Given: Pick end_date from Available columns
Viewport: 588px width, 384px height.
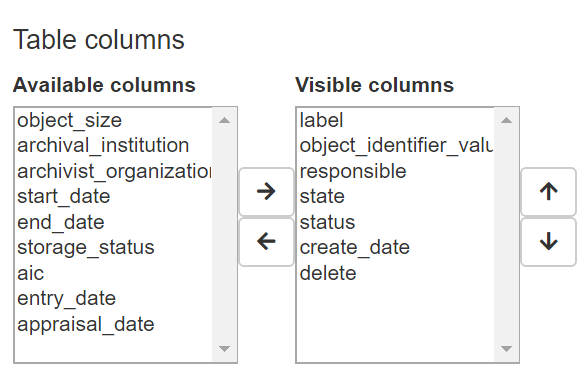Looking at the screenshot, I should click(x=114, y=222).
